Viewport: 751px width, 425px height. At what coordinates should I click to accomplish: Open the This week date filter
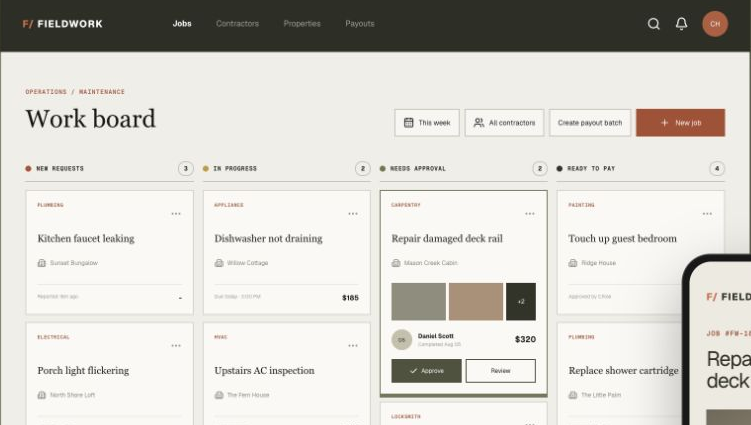[x=427, y=123]
